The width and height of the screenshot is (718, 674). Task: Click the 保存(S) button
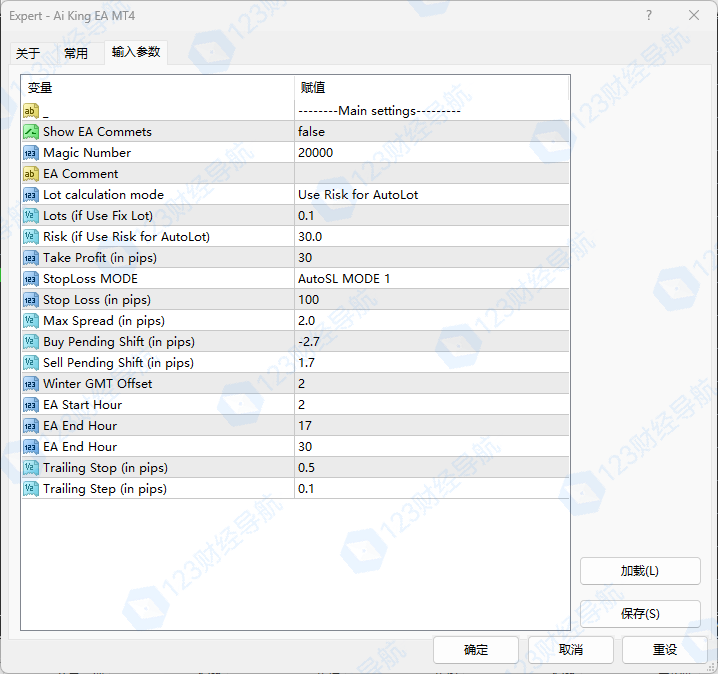tap(640, 614)
